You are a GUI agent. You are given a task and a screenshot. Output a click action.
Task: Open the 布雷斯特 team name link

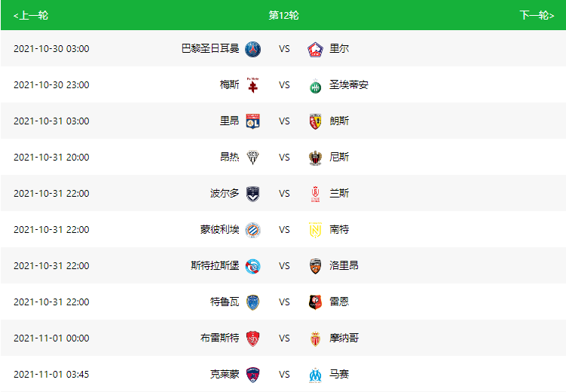[x=220, y=338]
